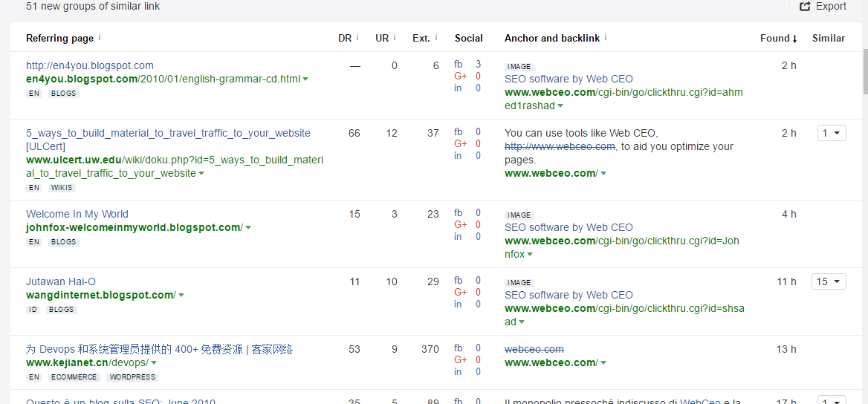Image resolution: width=868 pixels, height=404 pixels.
Task: Click the Social column header
Action: click(469, 38)
